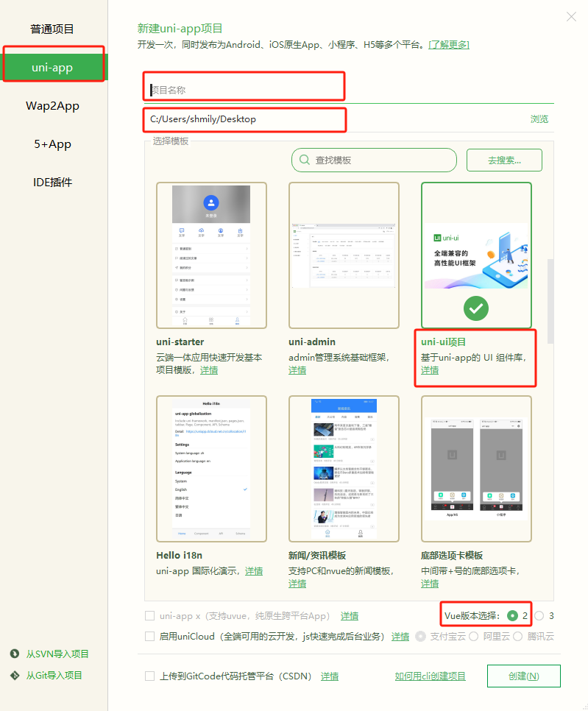Select the 底部选项卡模板 thumbnail
Image resolution: width=588 pixels, height=711 pixels.
pos(476,469)
